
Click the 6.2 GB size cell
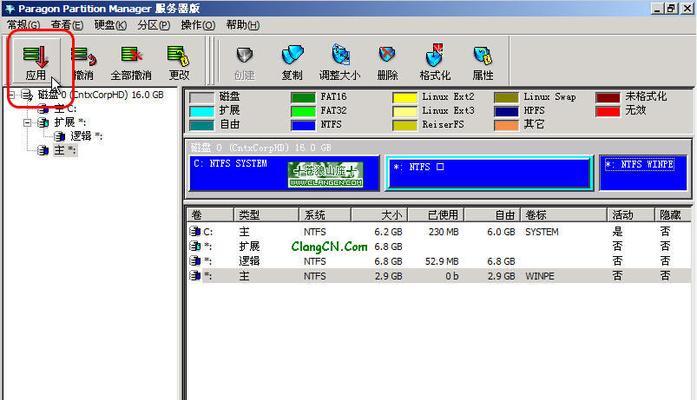pos(388,232)
